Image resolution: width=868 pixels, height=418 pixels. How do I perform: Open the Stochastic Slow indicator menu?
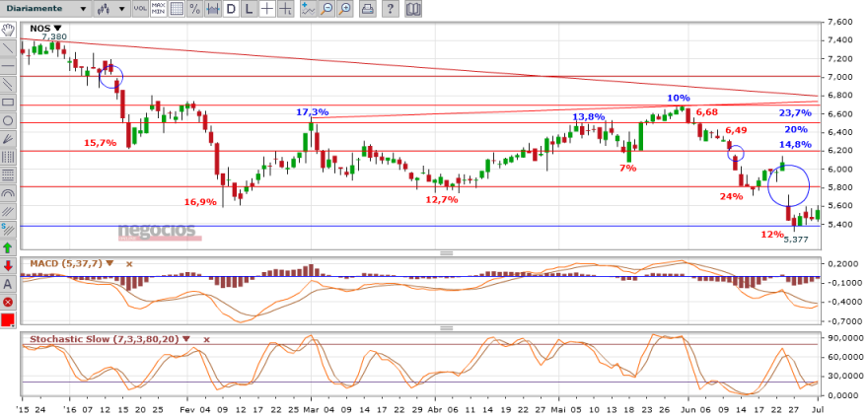tap(186, 339)
